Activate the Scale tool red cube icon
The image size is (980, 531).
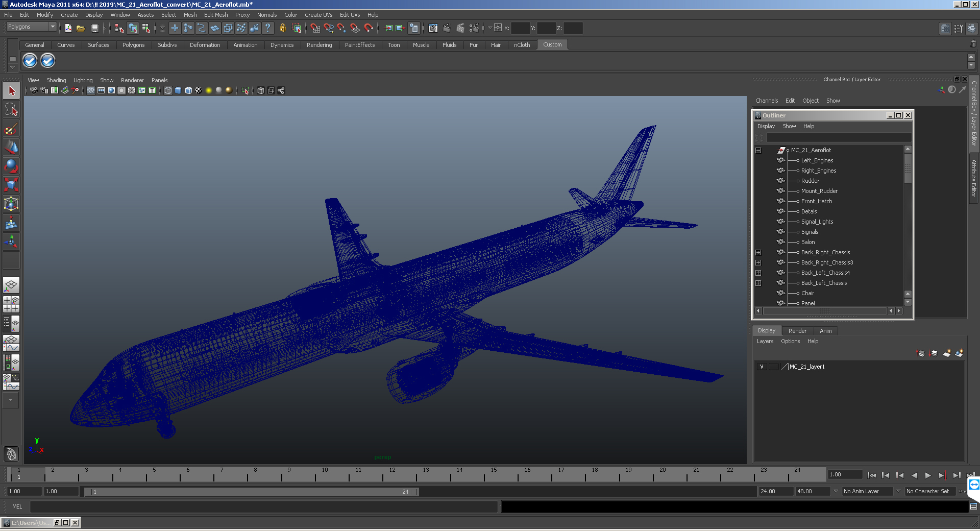point(11,184)
